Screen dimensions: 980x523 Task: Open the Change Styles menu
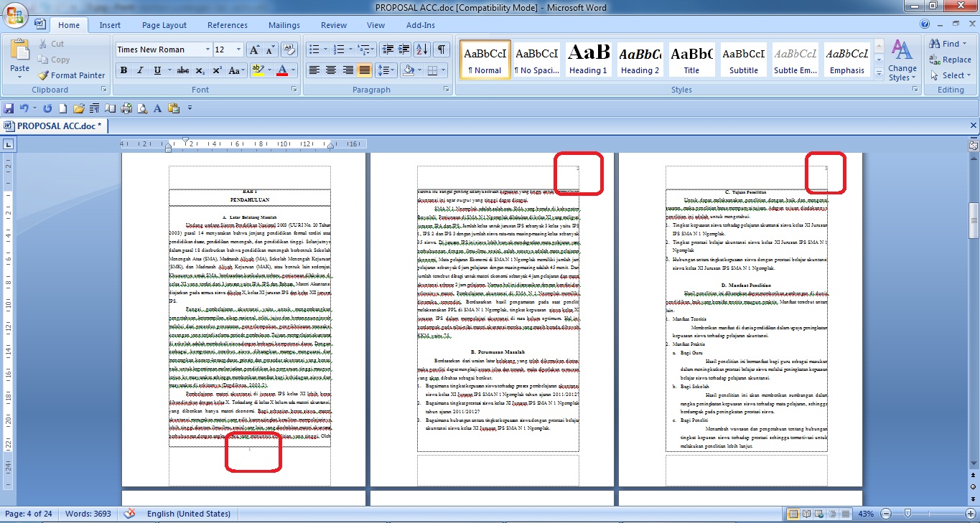pos(902,60)
